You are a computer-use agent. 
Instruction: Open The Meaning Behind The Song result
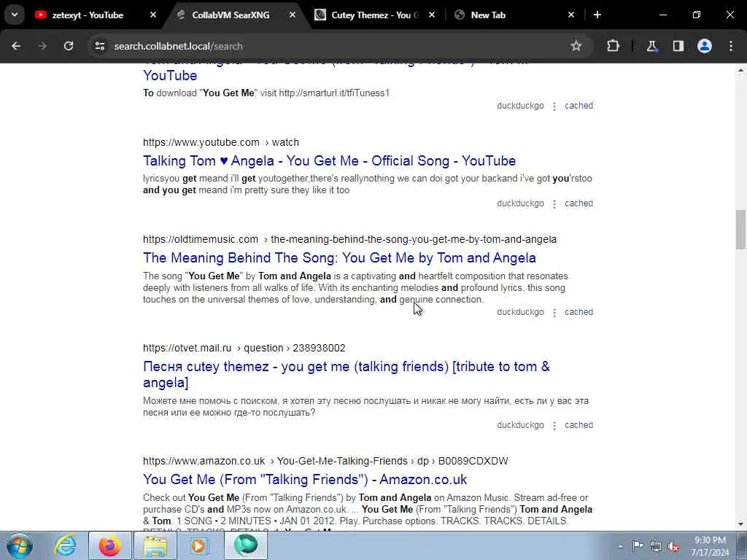pos(339,258)
